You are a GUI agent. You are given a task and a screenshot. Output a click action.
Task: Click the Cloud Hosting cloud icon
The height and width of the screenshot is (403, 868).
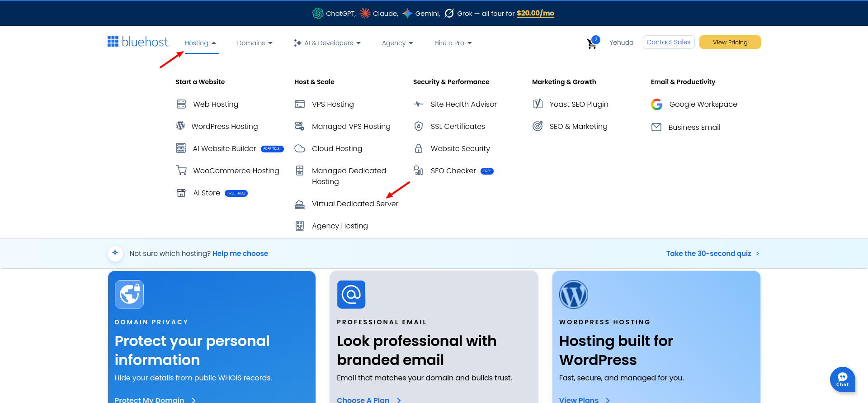point(300,148)
